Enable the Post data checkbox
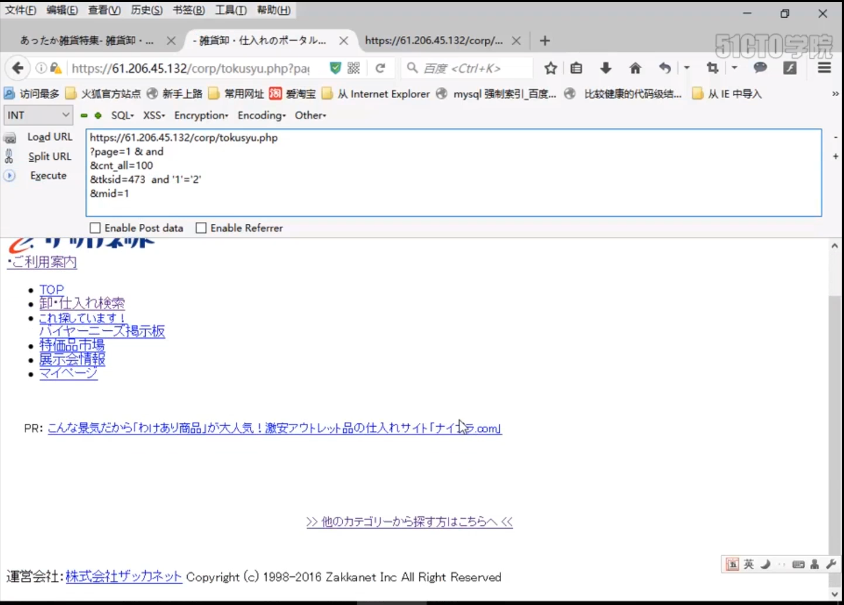 95,227
